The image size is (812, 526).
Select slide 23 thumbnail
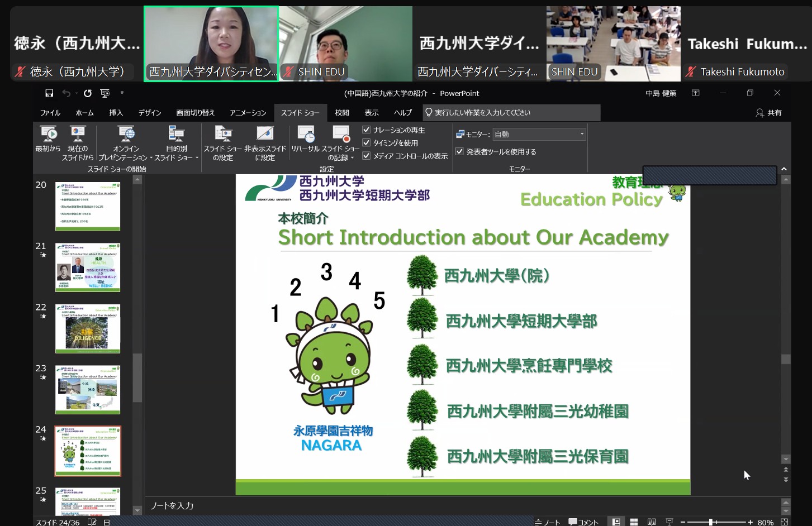88,390
